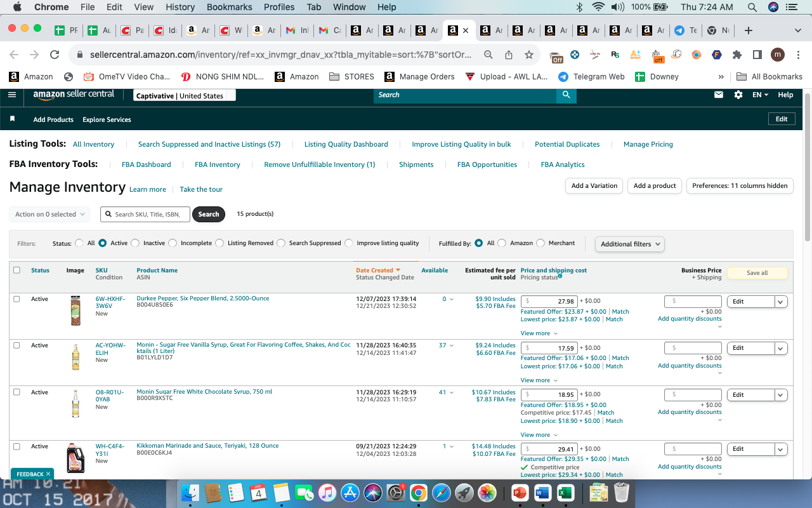Open Word from the Dock
Screen dimensions: 812x508
(542, 492)
